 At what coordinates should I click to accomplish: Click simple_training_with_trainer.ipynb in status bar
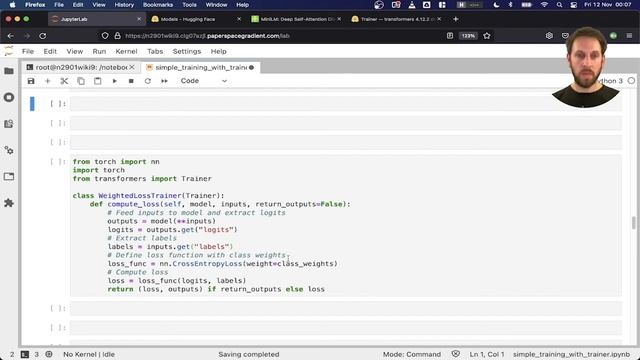click(x=571, y=354)
